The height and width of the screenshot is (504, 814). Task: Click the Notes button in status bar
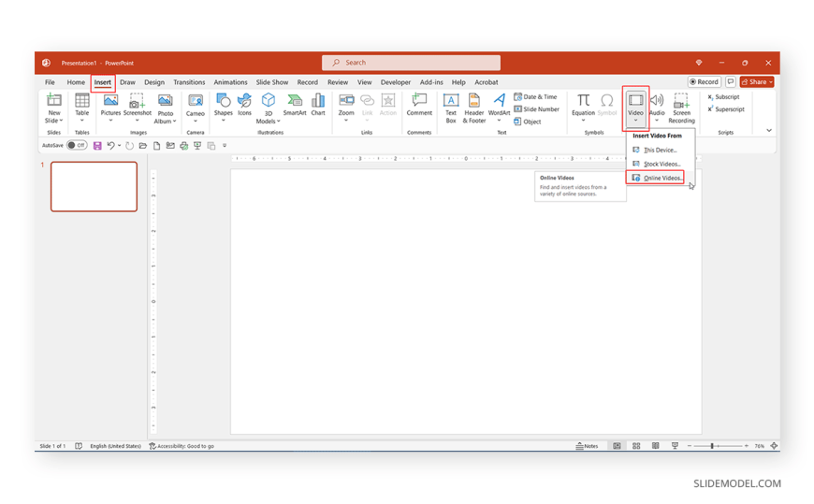point(587,446)
